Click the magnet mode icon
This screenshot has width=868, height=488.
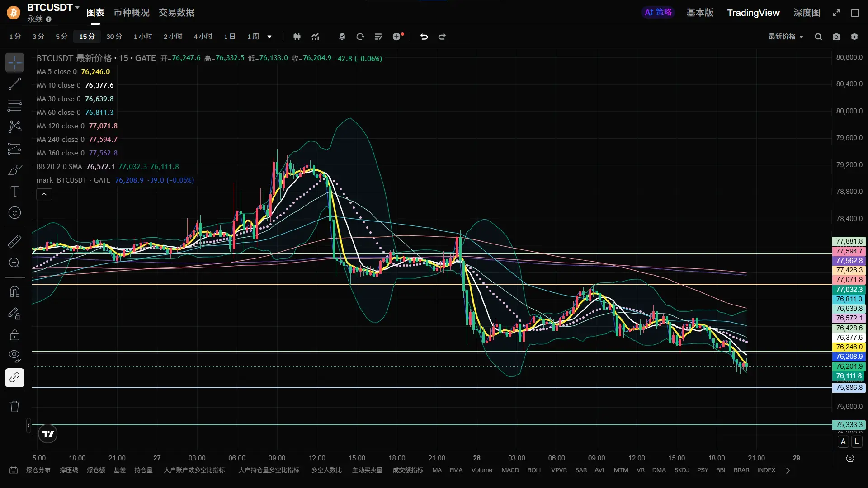click(14, 291)
